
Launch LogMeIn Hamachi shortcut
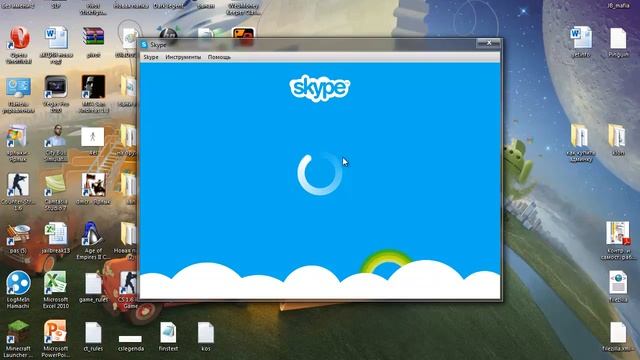(x=18, y=289)
